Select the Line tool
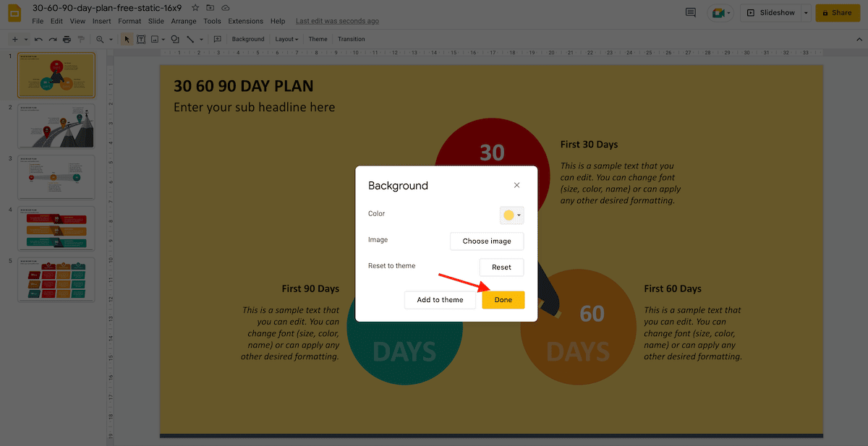Viewport: 868px width, 446px height. pos(190,39)
